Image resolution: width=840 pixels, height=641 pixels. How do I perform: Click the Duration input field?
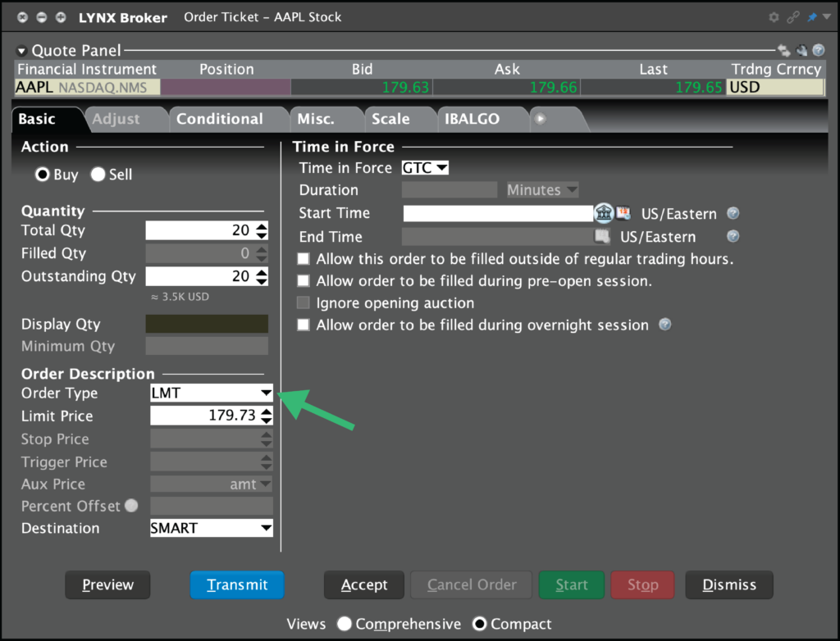(450, 190)
